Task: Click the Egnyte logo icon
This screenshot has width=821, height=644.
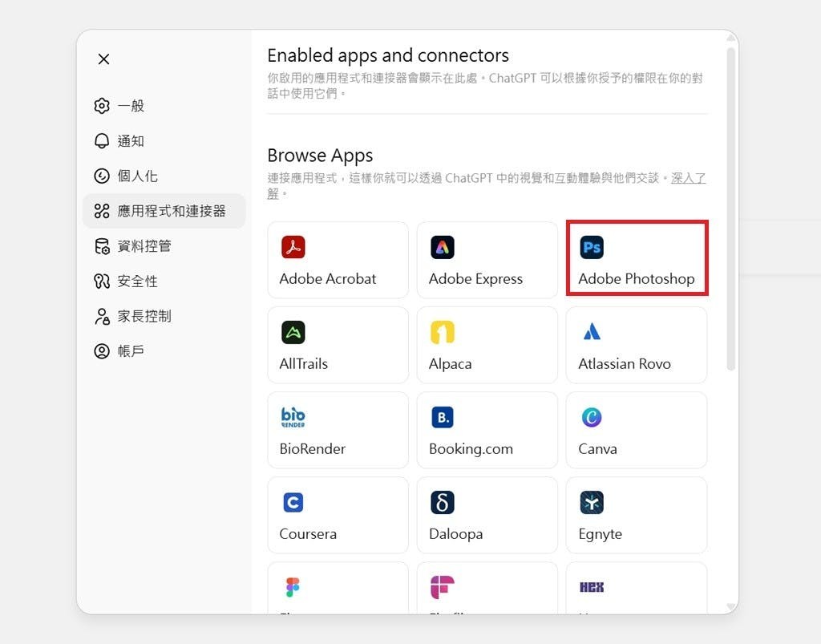Action: coord(592,503)
